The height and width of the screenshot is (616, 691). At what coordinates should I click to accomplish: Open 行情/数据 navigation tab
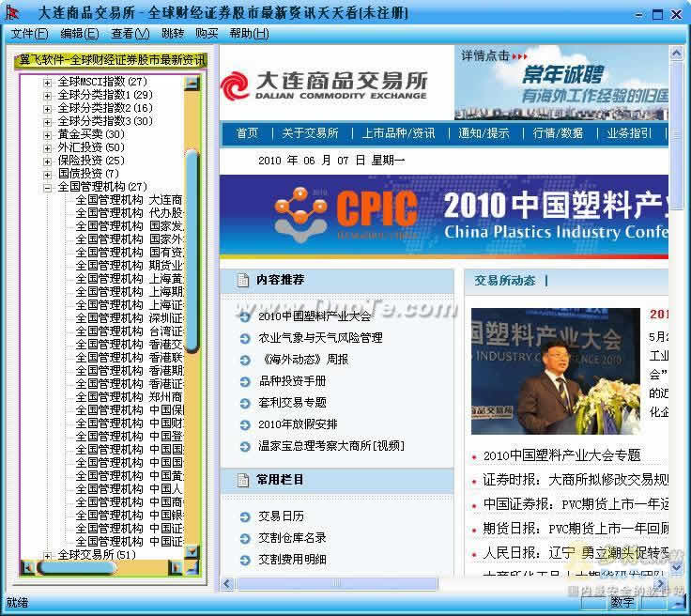[x=558, y=133]
